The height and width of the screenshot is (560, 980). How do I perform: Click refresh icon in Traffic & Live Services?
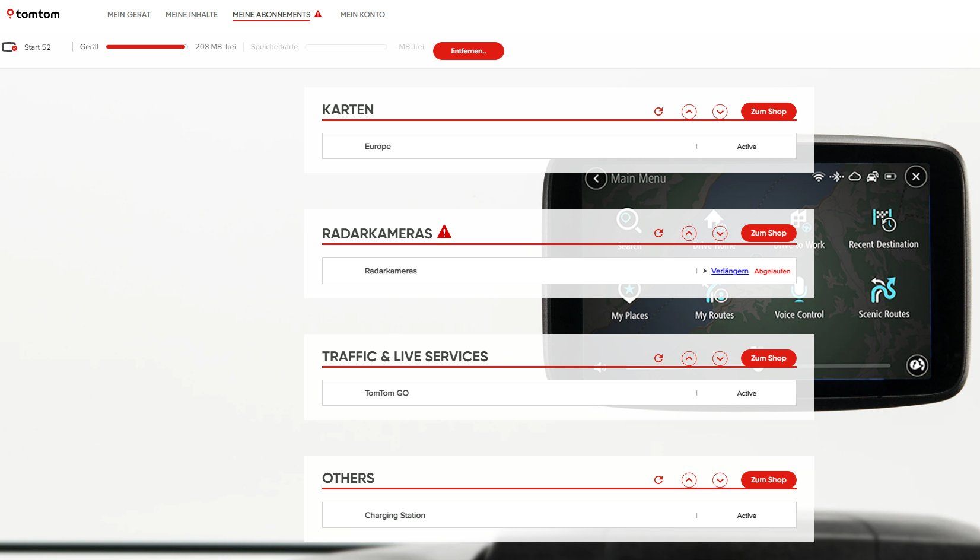658,358
